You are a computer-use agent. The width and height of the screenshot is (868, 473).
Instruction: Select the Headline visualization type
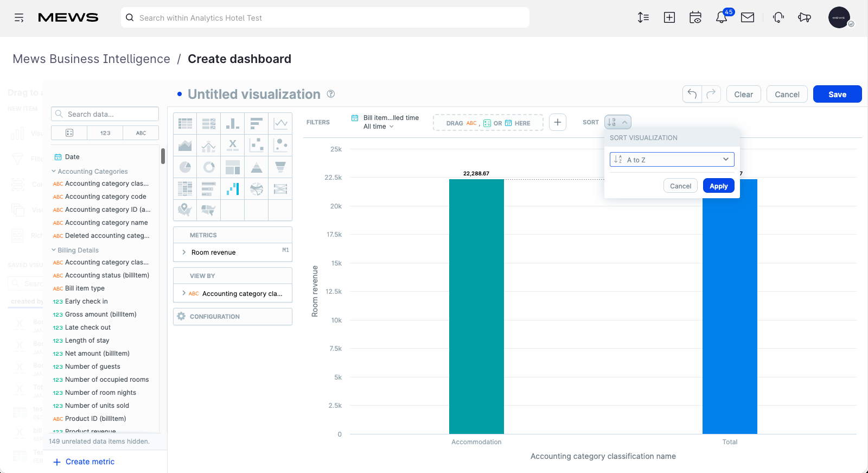(x=233, y=145)
